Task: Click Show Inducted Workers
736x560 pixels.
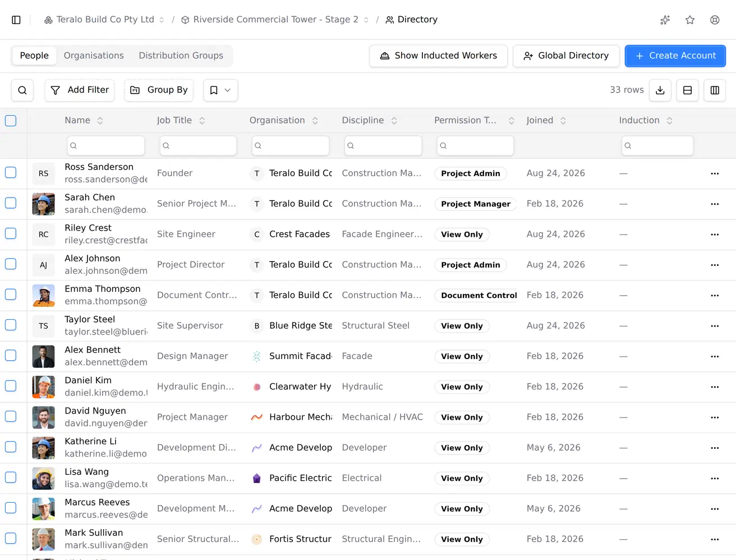Action: [438, 56]
